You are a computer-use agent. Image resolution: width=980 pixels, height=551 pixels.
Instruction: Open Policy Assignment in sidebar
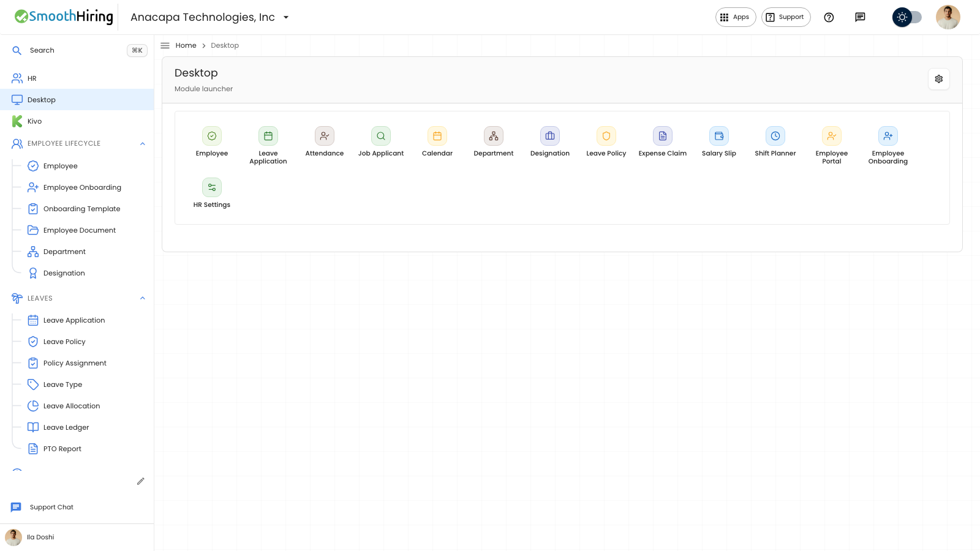(x=75, y=363)
